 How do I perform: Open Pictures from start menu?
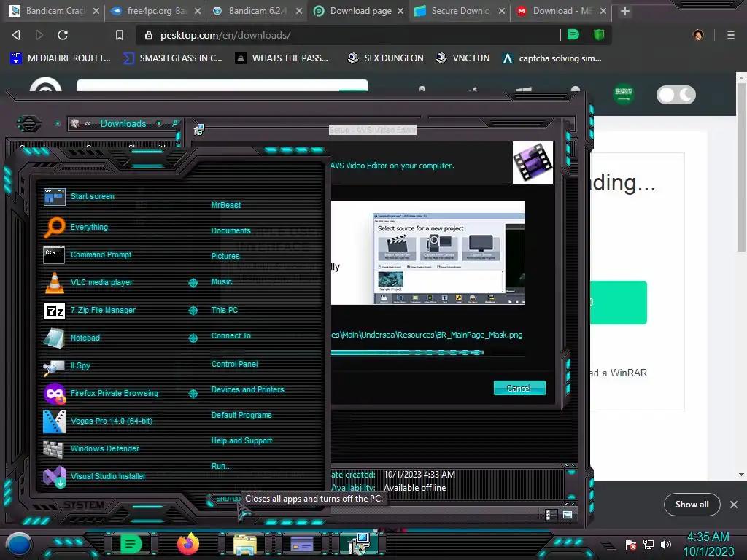pos(225,256)
